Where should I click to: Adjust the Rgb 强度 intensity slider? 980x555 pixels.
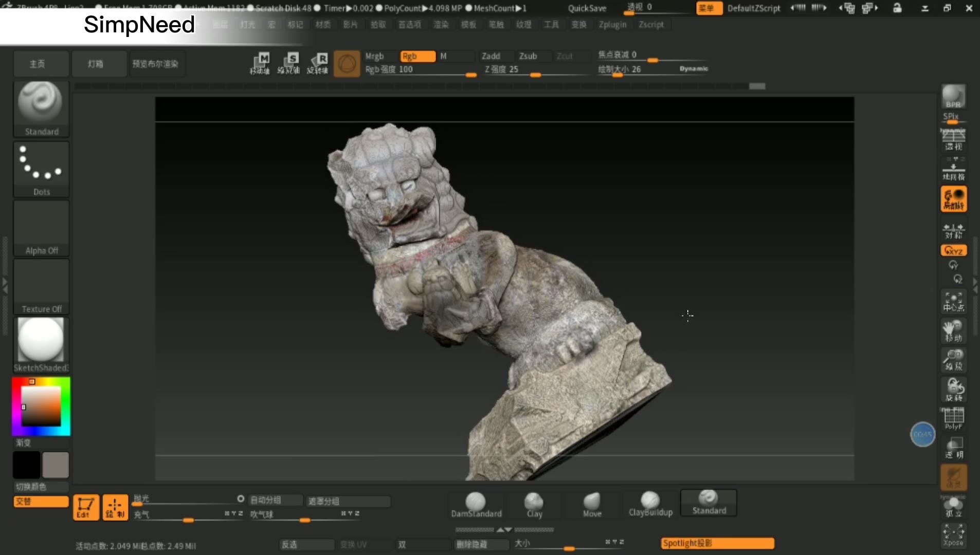pos(420,70)
